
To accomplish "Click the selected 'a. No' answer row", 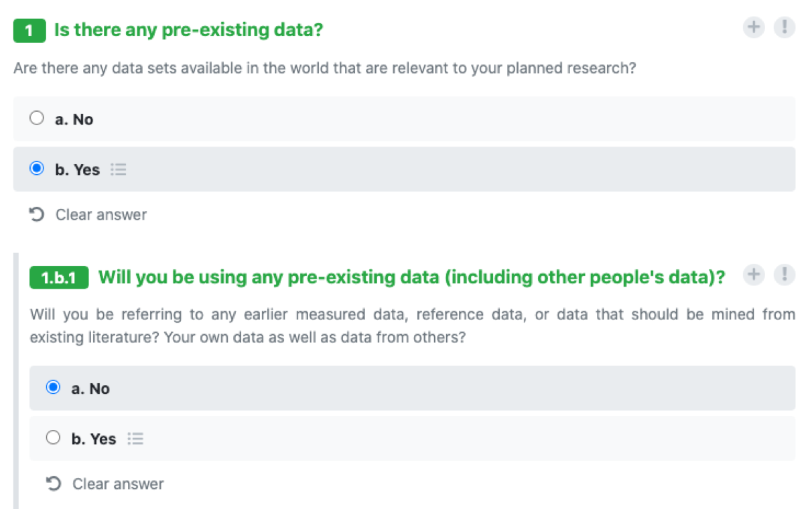I will (x=402, y=388).
